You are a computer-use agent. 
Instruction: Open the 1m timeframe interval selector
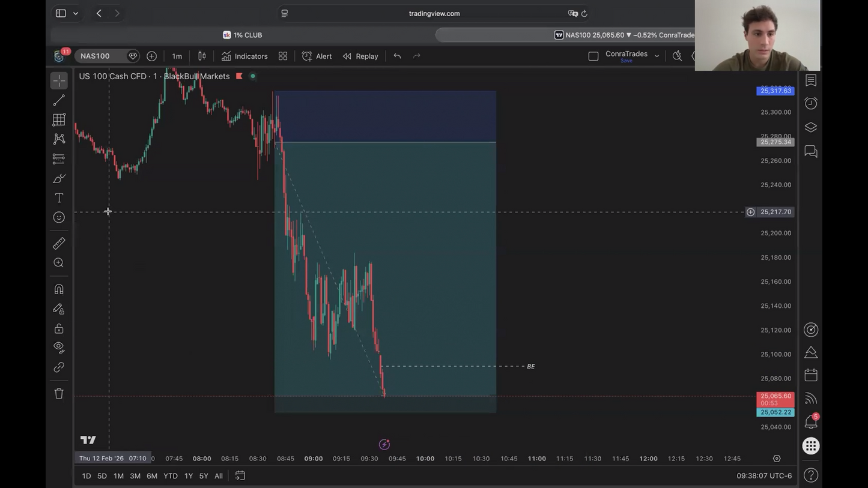[x=177, y=56]
